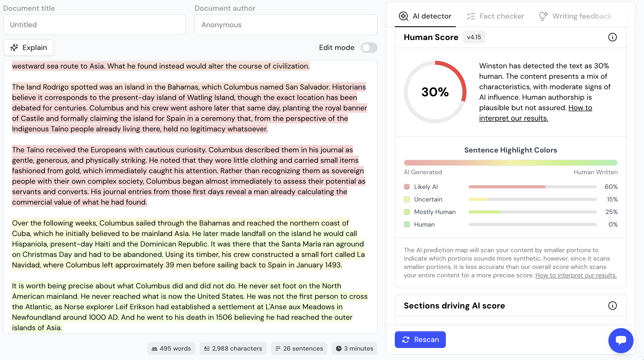The height and width of the screenshot is (360, 644).
Task: Focus the Document author field
Action: tap(286, 25)
